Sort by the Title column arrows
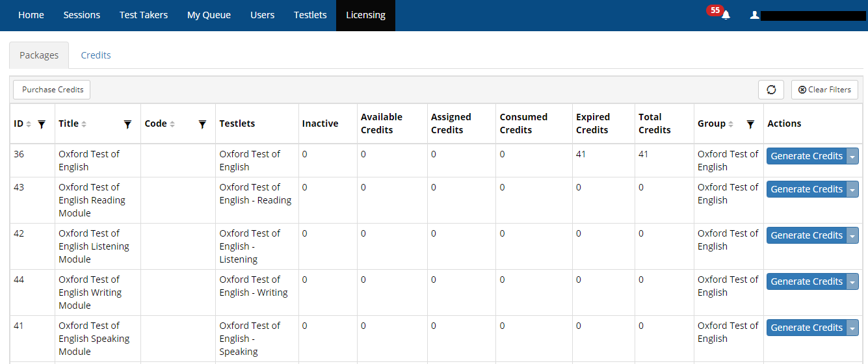The height and width of the screenshot is (364, 868). pos(84,124)
